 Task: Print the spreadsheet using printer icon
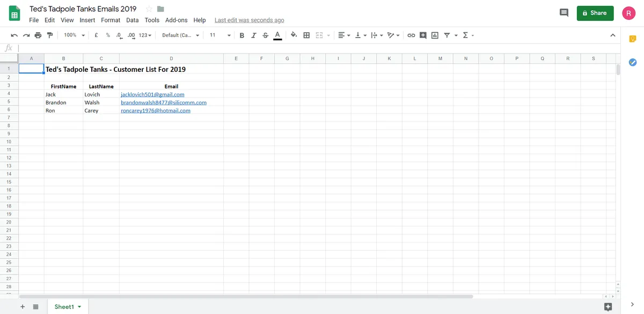point(38,35)
